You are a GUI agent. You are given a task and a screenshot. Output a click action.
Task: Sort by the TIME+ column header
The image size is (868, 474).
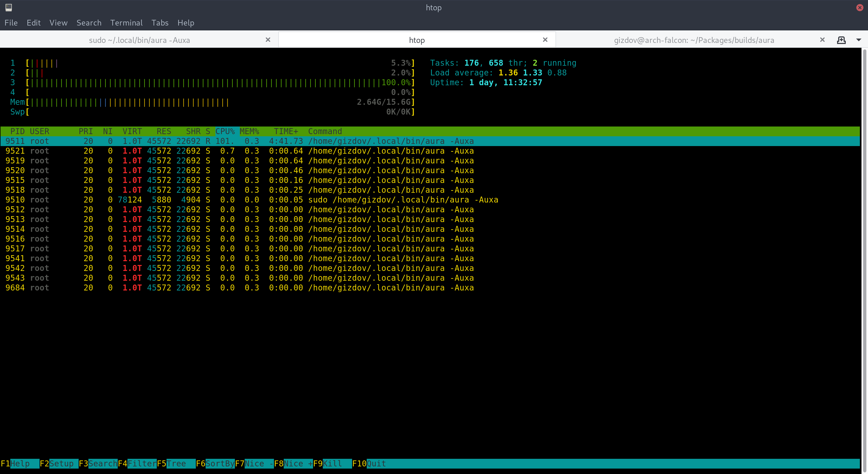(286, 131)
